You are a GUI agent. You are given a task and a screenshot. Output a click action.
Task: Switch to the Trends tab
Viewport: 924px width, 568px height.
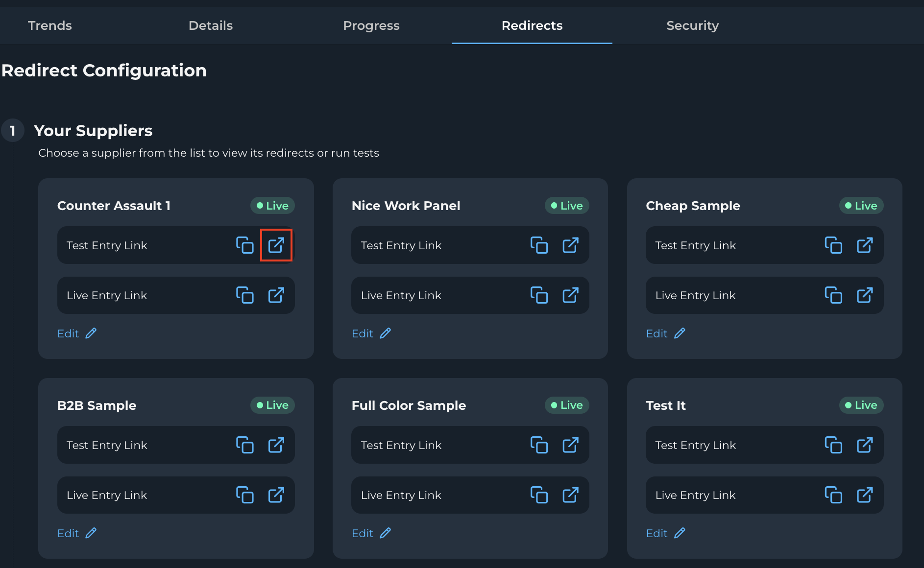click(50, 25)
